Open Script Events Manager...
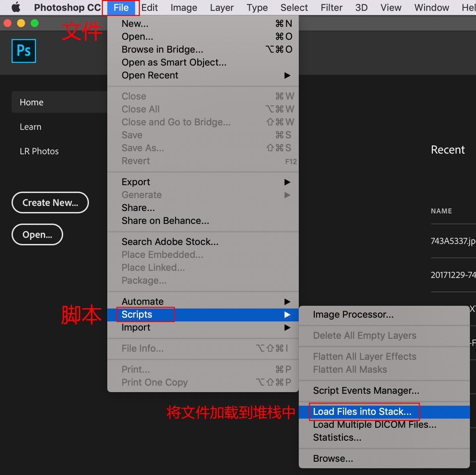 pos(384,390)
